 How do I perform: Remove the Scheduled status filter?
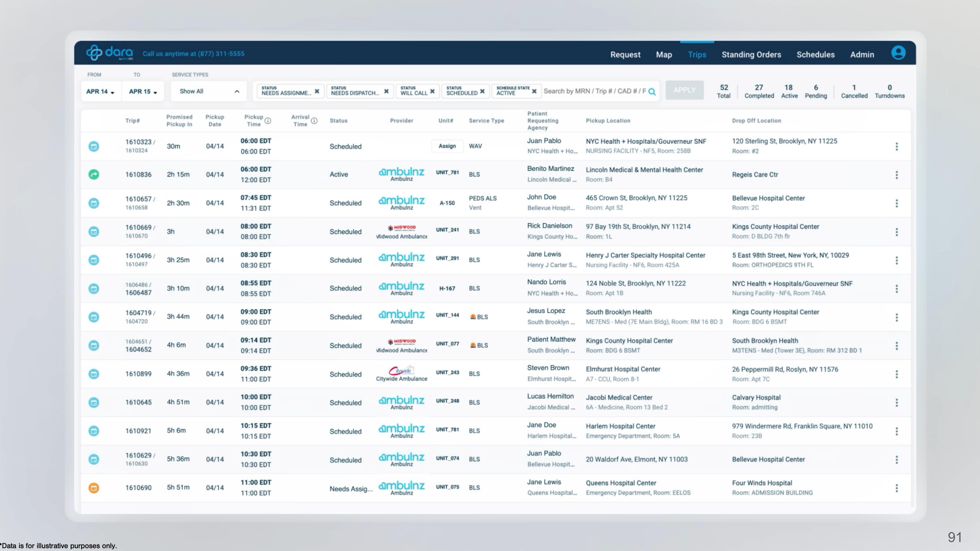(482, 91)
